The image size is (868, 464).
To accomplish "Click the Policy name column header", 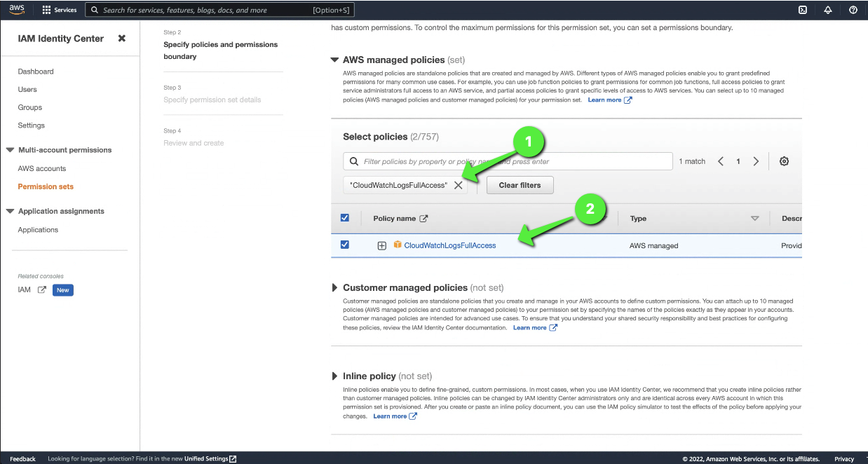I will tap(394, 219).
